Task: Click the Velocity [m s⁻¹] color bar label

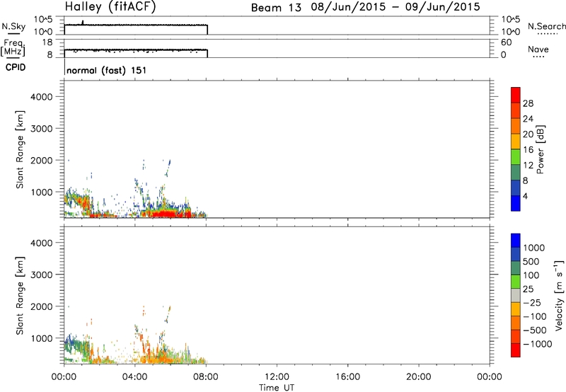Action: click(559, 295)
